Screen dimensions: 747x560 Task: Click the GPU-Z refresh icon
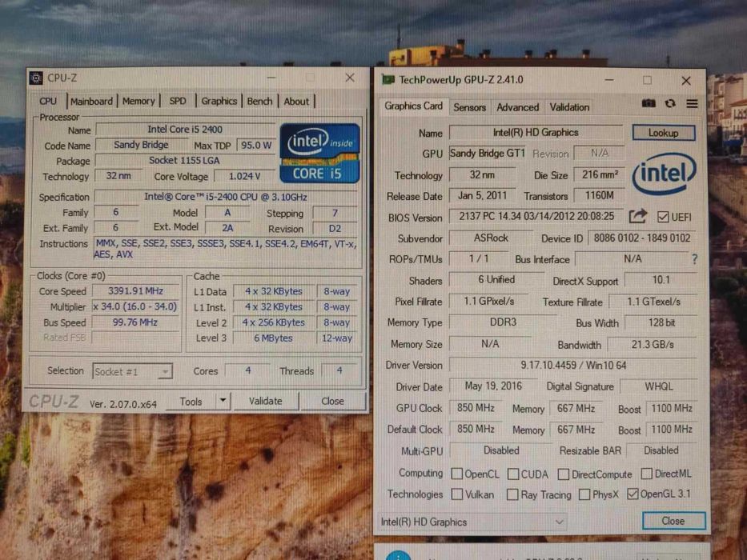670,103
